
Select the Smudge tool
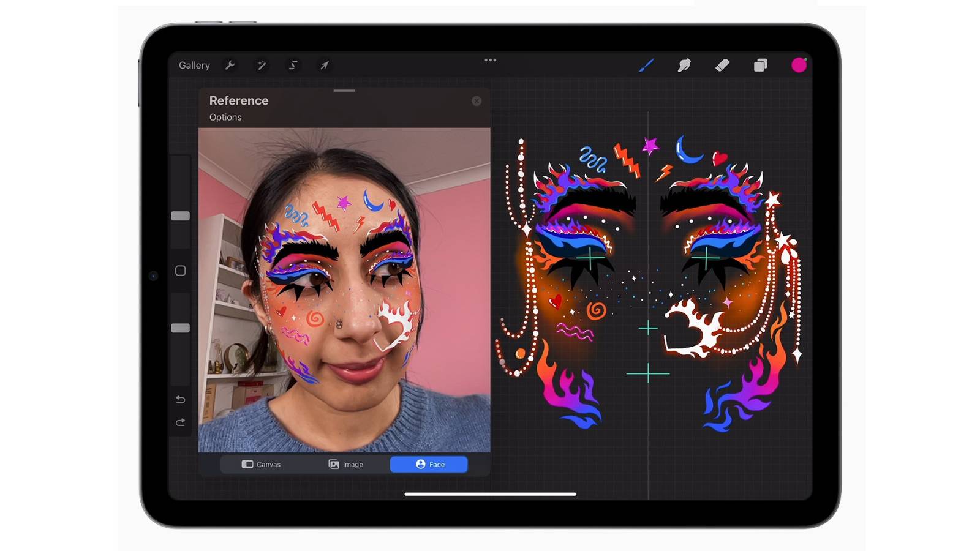pos(685,65)
